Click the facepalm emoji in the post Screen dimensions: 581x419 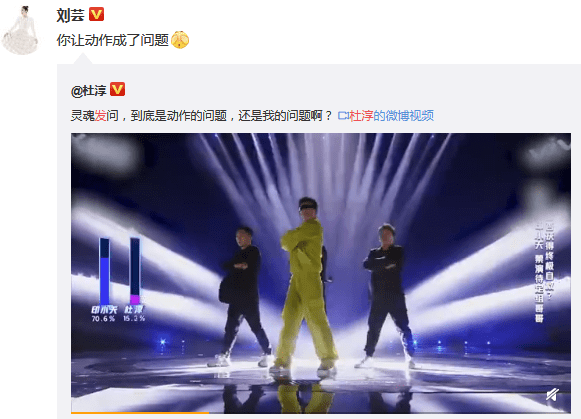(x=180, y=40)
